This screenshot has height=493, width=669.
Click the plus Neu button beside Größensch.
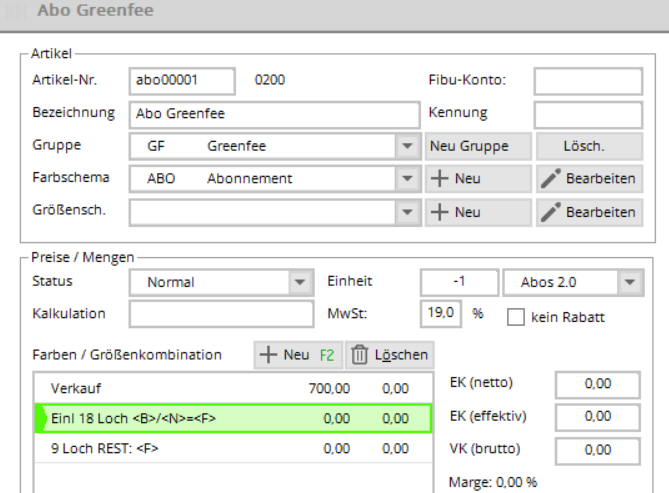(x=477, y=212)
